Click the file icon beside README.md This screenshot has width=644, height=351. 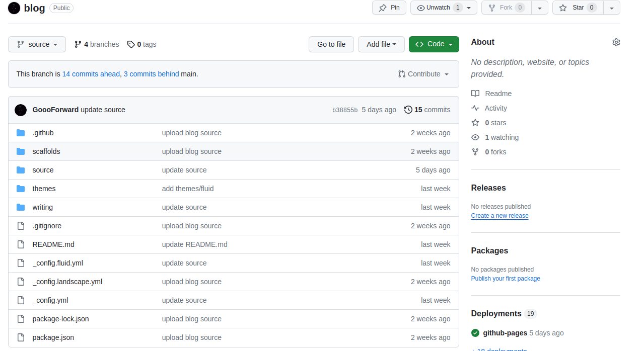[x=21, y=244]
